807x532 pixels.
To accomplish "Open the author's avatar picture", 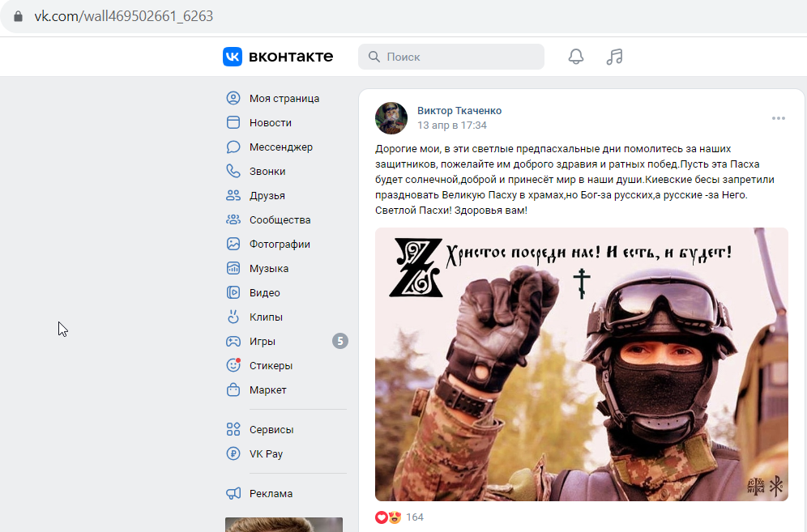I will [x=391, y=118].
